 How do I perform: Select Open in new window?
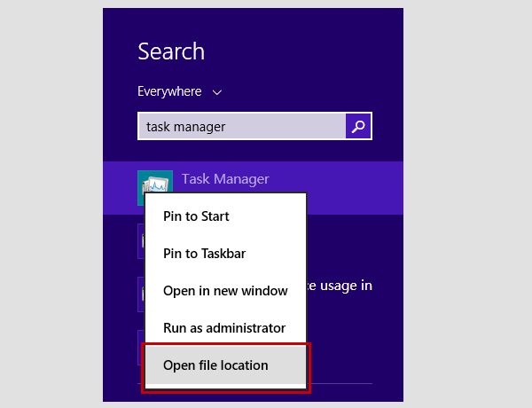tap(225, 291)
